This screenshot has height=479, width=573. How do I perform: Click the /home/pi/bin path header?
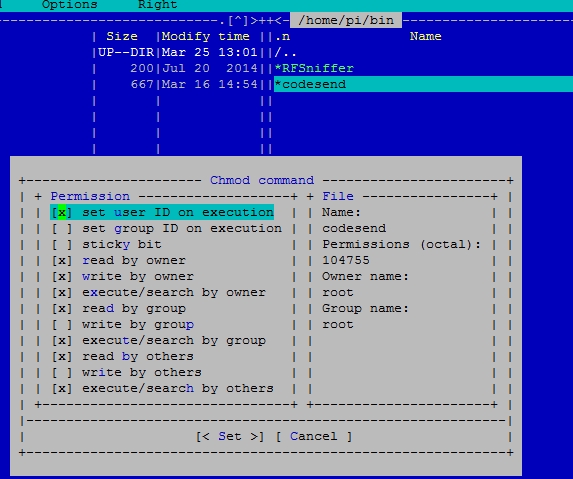(x=346, y=20)
